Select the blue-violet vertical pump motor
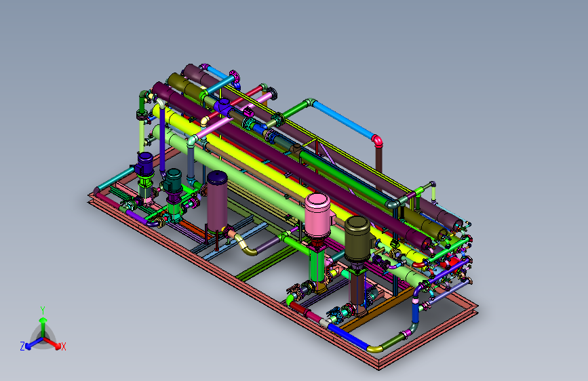The height and width of the screenshot is (381, 588). tap(144, 164)
